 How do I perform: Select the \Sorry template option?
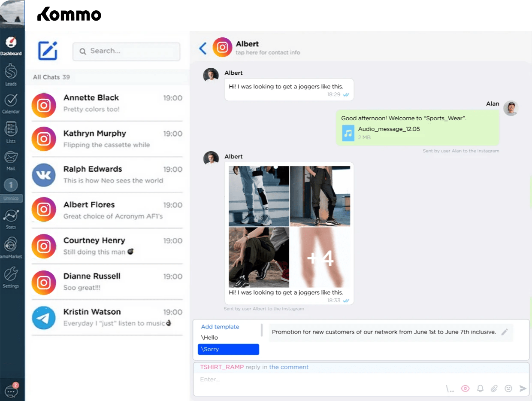click(228, 349)
